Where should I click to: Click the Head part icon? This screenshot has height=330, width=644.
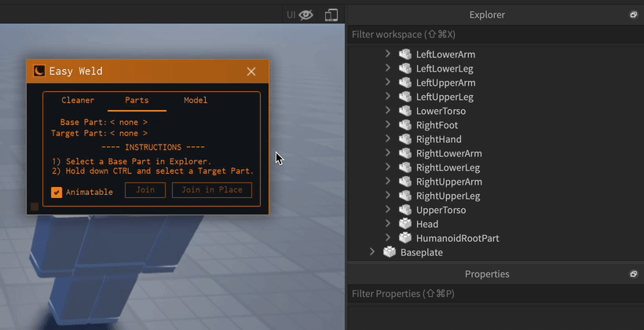pyautogui.click(x=405, y=224)
